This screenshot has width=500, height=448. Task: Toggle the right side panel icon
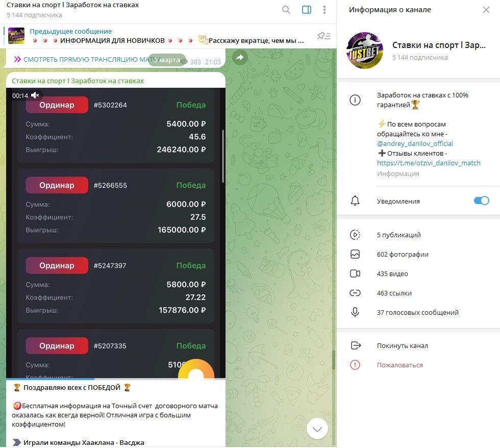307,10
